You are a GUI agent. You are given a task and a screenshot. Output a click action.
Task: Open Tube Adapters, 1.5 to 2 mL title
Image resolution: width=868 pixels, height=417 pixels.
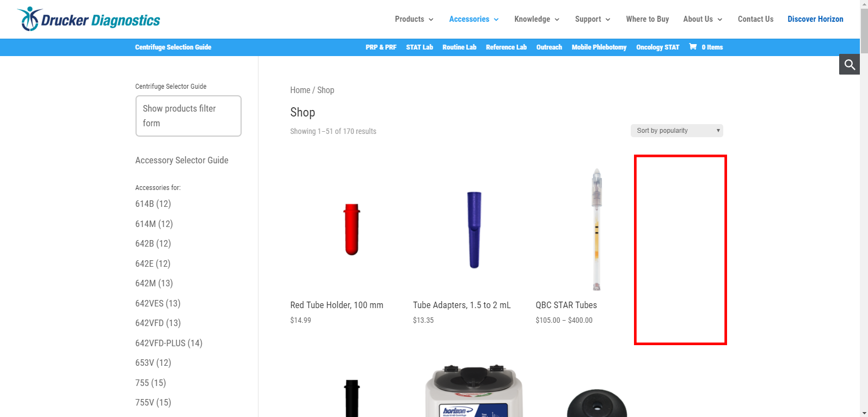[x=462, y=305]
